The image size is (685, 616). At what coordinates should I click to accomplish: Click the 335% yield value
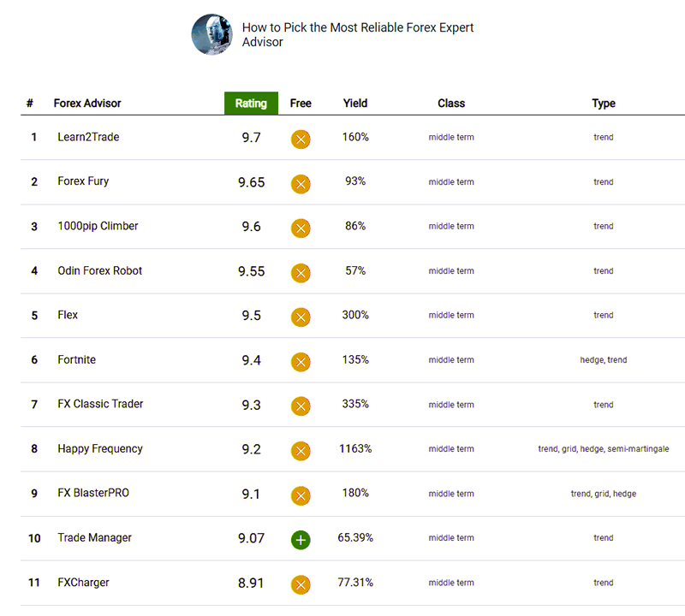pos(355,404)
